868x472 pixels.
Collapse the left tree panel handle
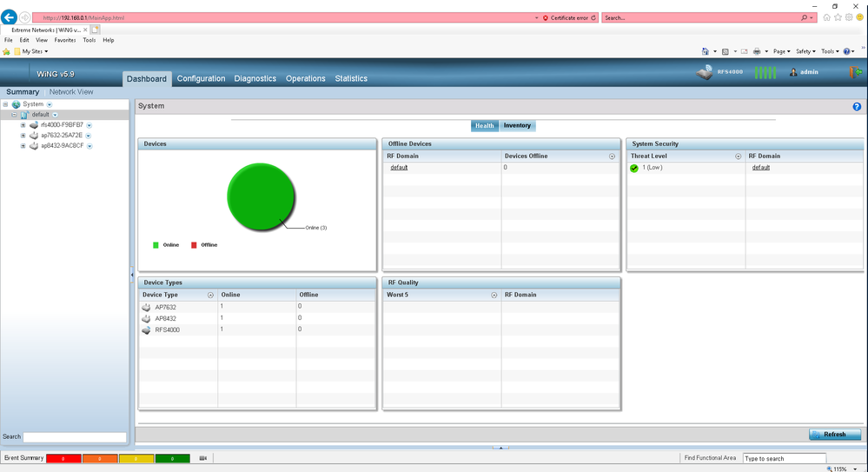pyautogui.click(x=132, y=274)
